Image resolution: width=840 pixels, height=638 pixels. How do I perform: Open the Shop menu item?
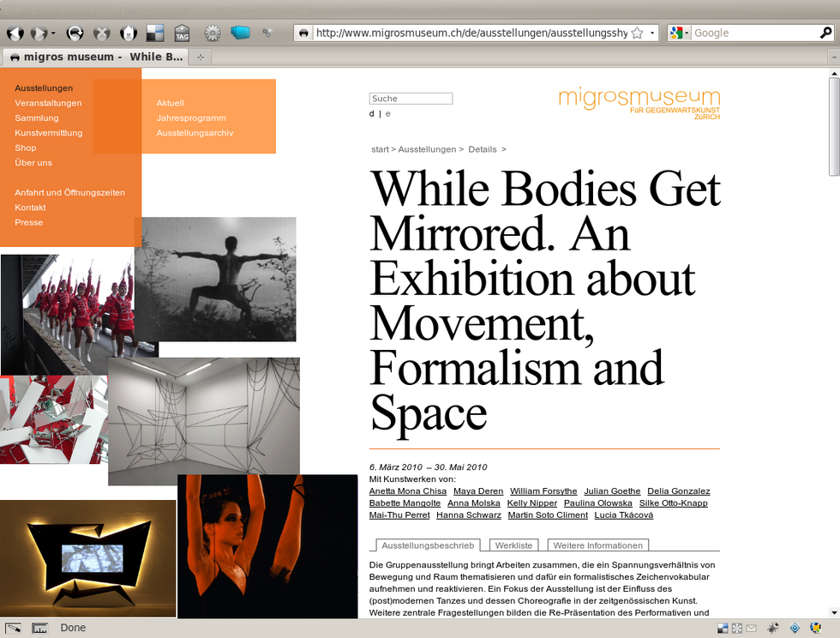(26, 148)
